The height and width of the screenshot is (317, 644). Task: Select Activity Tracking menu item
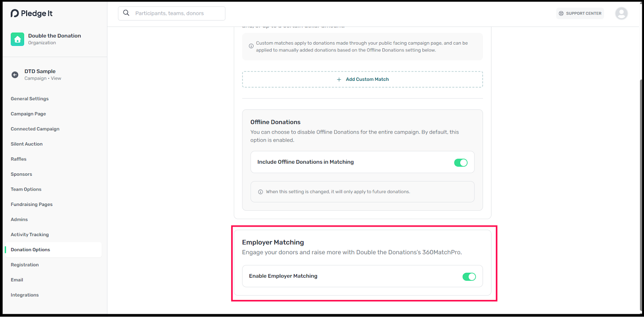(30, 235)
